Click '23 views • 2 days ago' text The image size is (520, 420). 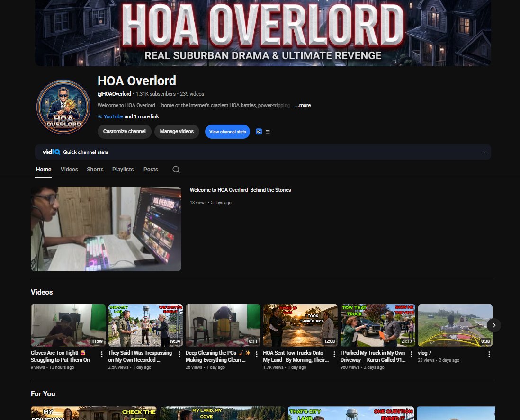439,360
